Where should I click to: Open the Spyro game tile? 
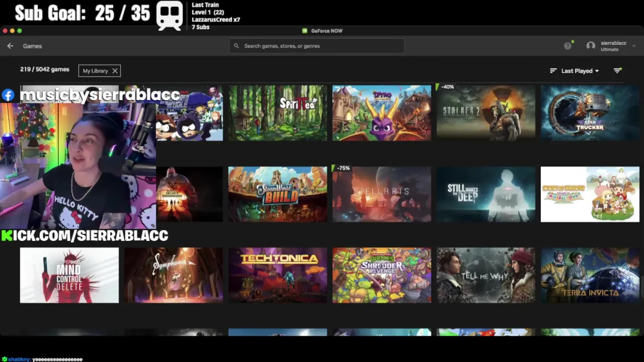click(x=382, y=113)
